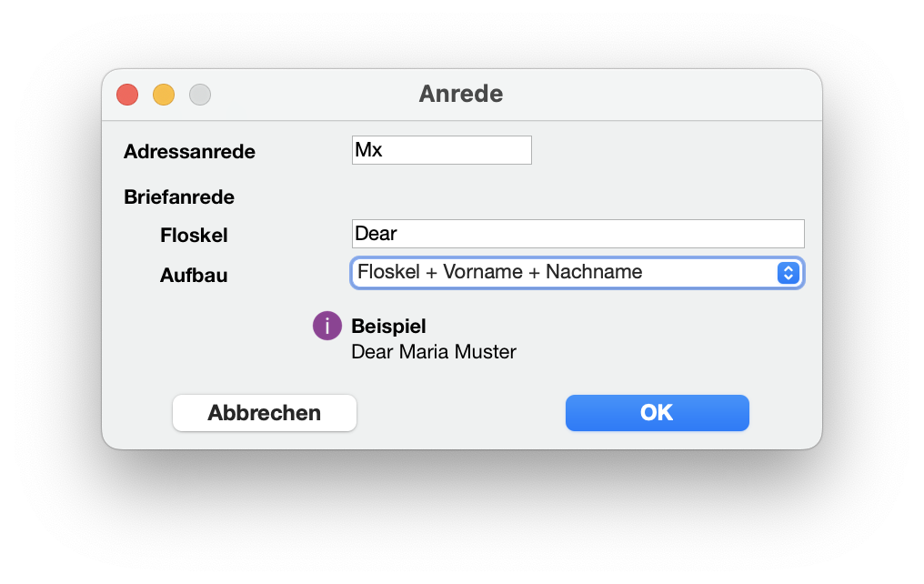This screenshot has height=584, width=924.
Task: Click the Adressanrede field containing Mx
Action: [x=441, y=150]
